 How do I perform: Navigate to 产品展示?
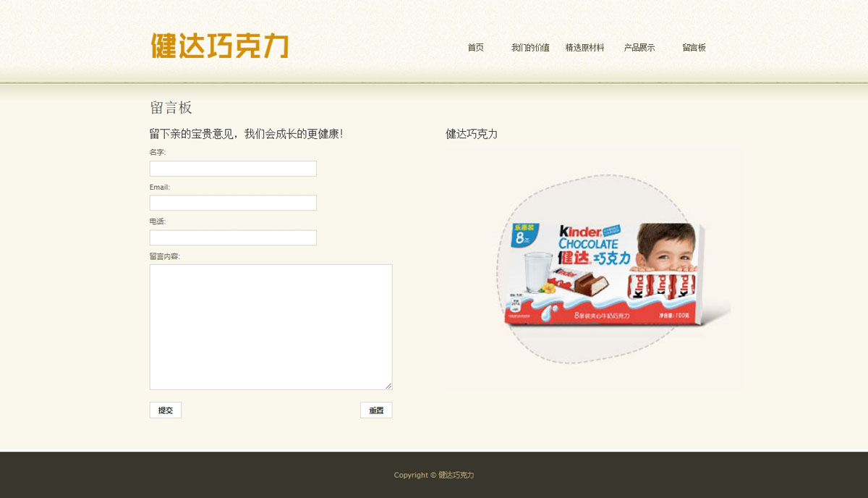(639, 48)
